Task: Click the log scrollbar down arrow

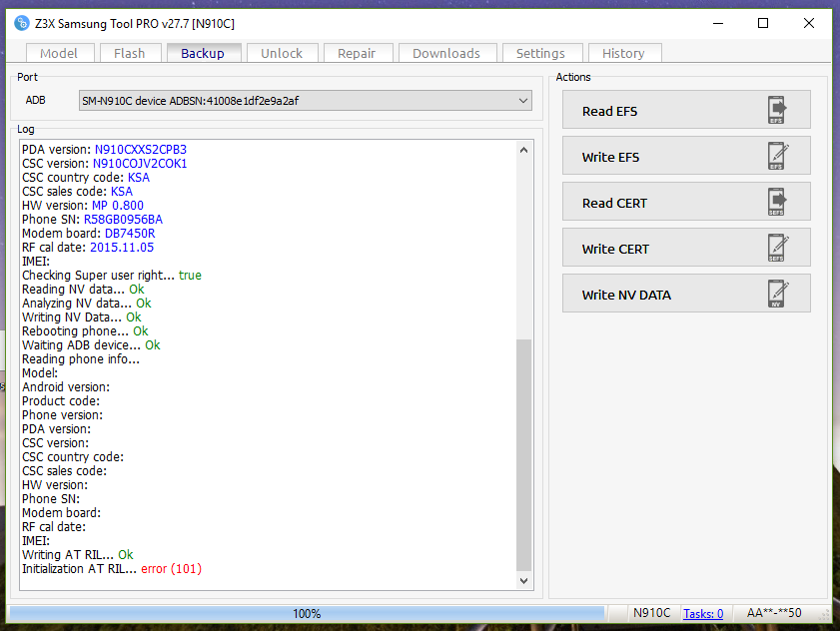Action: (524, 581)
